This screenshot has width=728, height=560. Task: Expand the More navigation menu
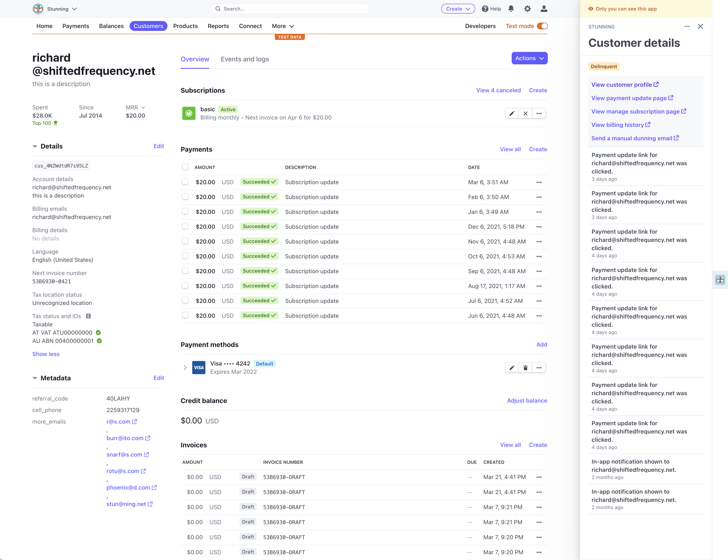[x=283, y=26]
